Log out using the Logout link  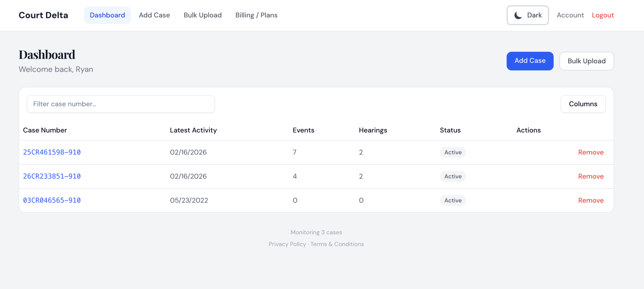[x=603, y=15]
